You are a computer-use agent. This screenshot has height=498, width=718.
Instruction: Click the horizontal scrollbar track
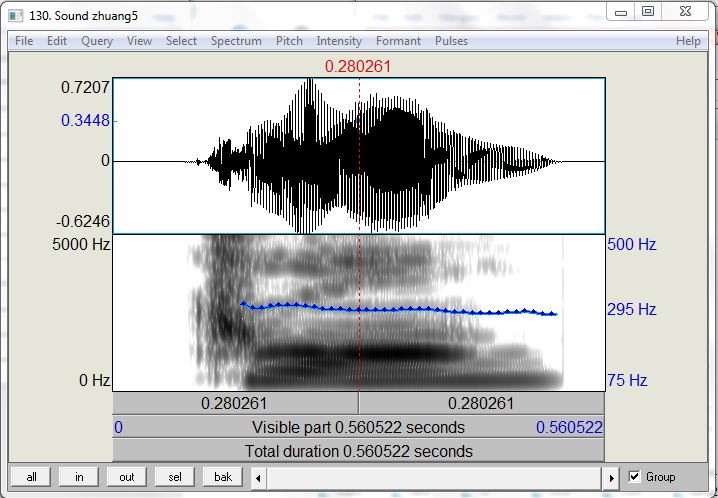[435, 478]
